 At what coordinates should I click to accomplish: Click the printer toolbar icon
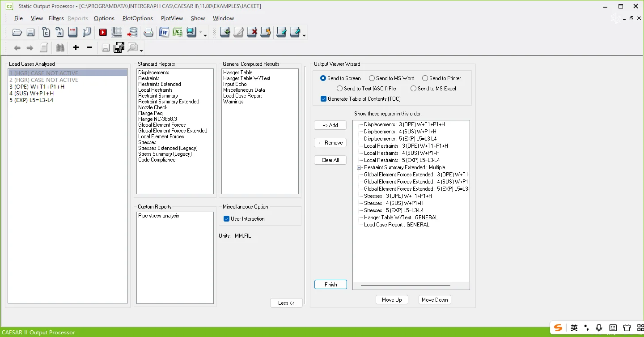click(148, 32)
